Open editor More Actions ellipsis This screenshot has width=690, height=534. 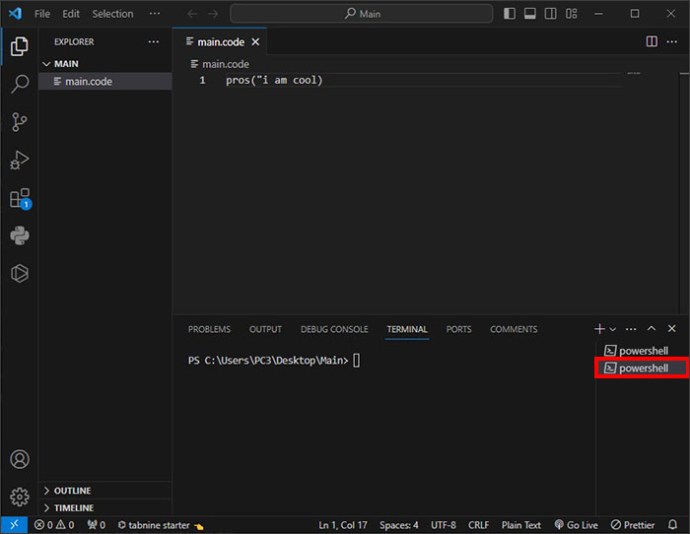(x=672, y=41)
